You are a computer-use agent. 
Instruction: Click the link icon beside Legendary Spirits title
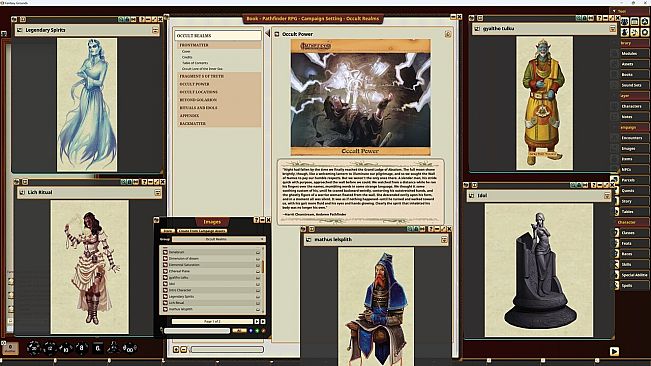point(19,30)
